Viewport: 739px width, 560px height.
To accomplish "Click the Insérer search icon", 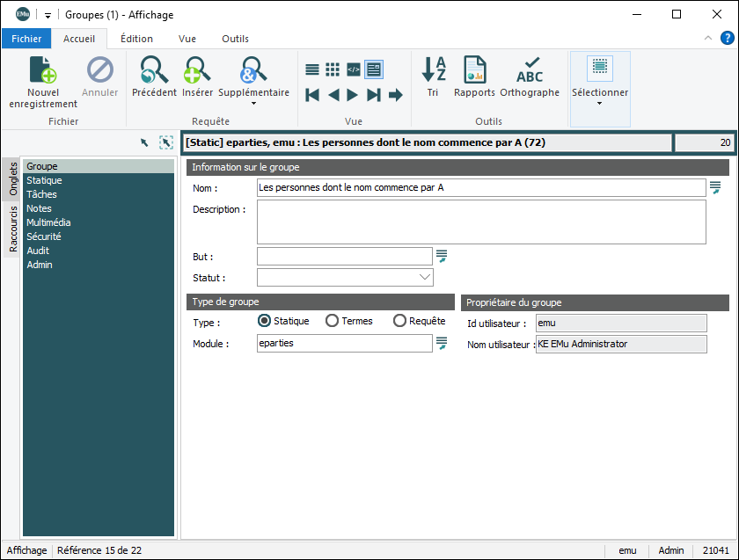I will click(x=197, y=70).
